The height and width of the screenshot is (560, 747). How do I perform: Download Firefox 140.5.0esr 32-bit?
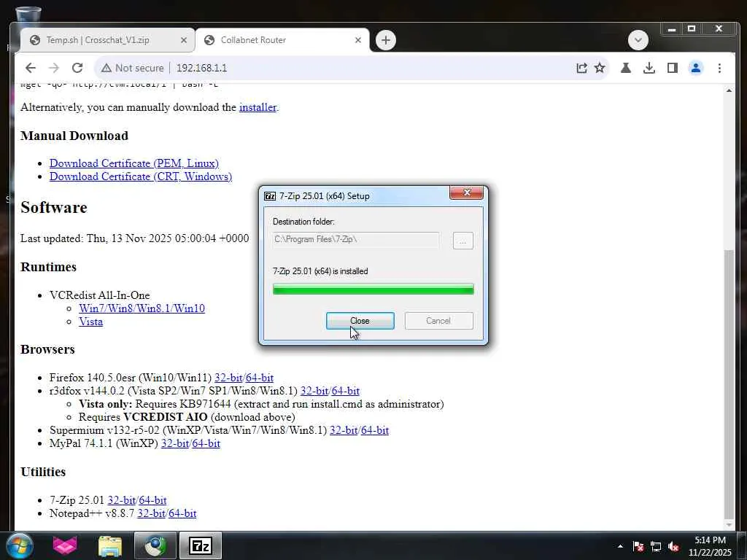click(x=228, y=378)
